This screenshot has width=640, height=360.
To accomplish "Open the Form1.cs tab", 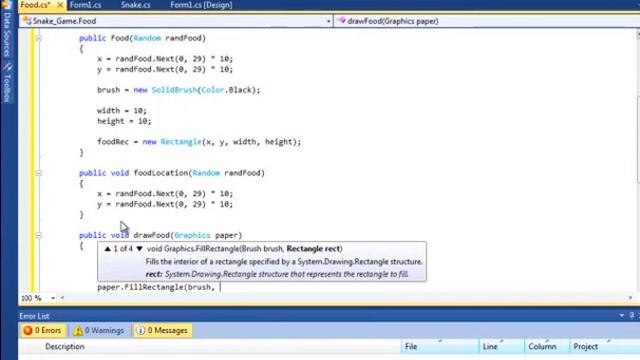I will click(x=85, y=5).
